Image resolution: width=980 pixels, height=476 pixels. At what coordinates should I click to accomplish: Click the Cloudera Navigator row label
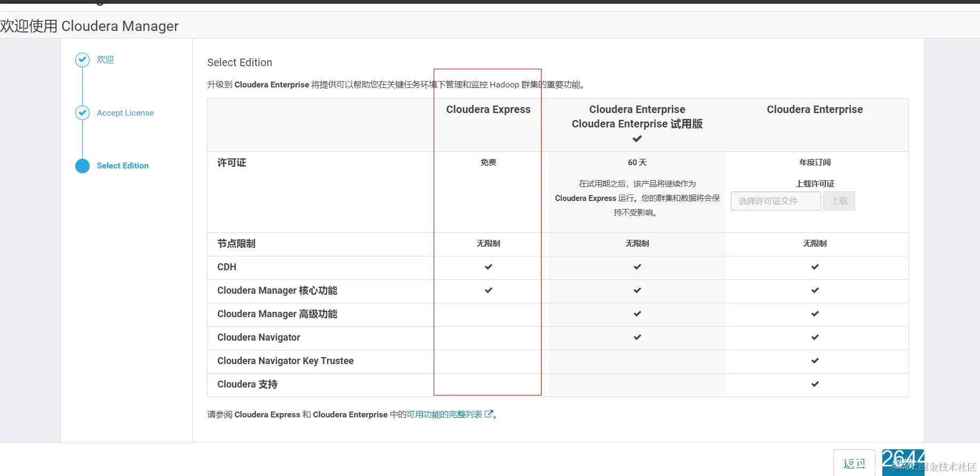click(x=259, y=337)
